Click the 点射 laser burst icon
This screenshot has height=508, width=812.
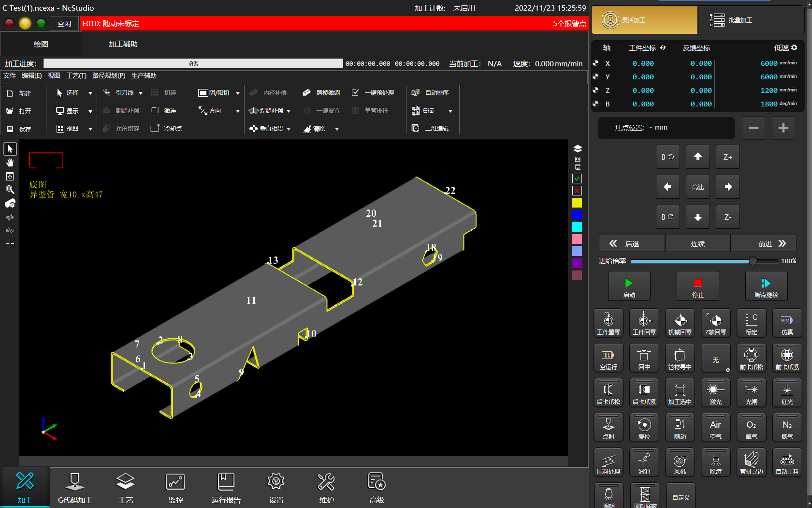(608, 427)
